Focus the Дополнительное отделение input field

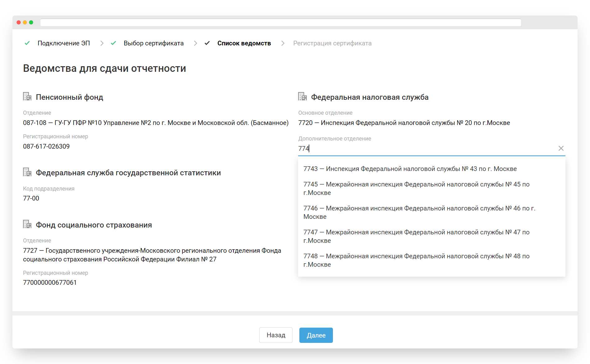pos(426,149)
